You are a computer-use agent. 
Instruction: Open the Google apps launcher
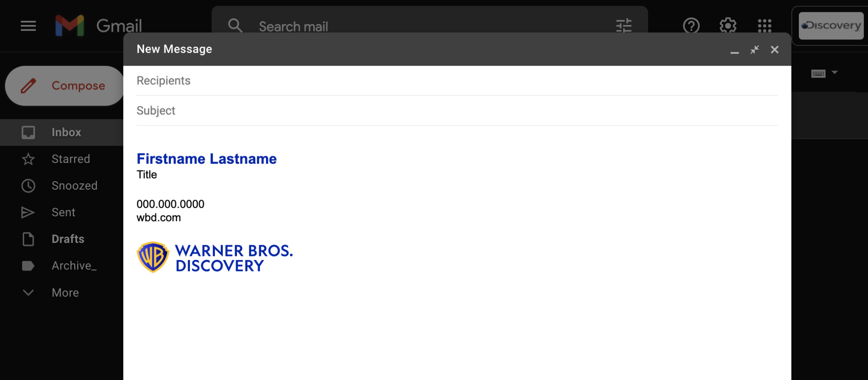tap(764, 26)
